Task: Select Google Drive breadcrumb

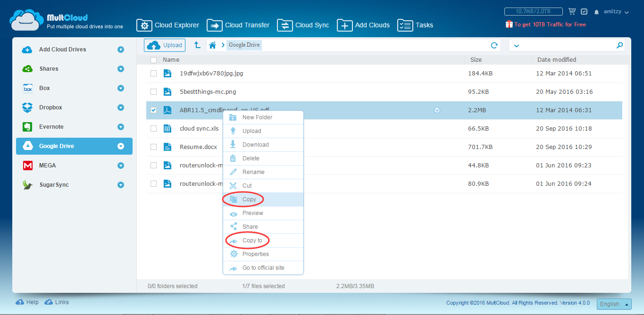Action: pos(244,45)
